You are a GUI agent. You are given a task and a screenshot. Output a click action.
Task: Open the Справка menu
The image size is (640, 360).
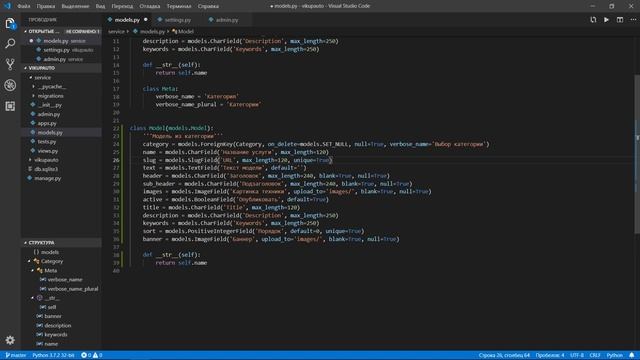pos(208,6)
